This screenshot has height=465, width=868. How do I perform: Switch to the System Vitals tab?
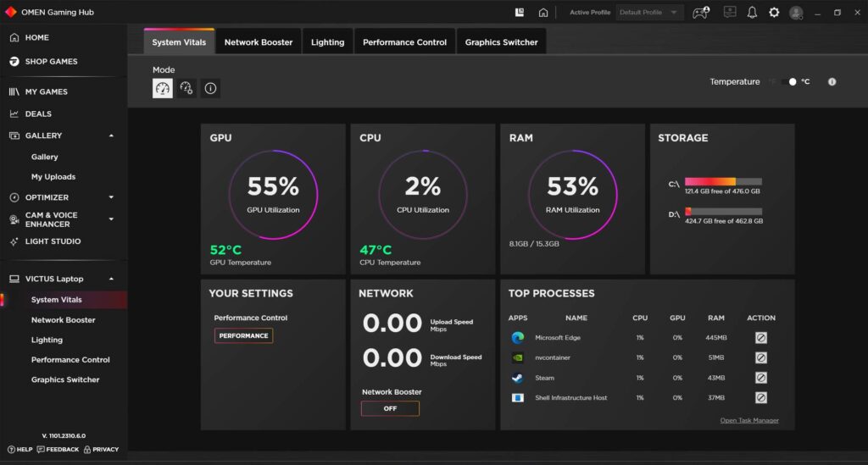tap(179, 42)
